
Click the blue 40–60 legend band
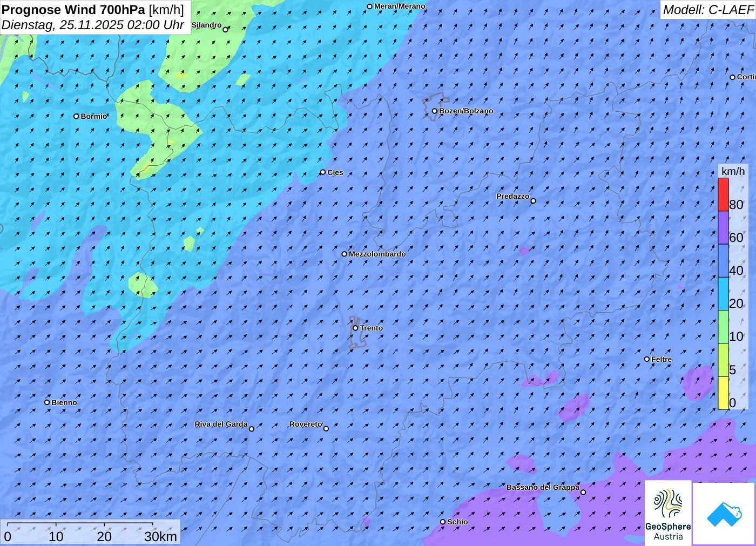click(723, 261)
